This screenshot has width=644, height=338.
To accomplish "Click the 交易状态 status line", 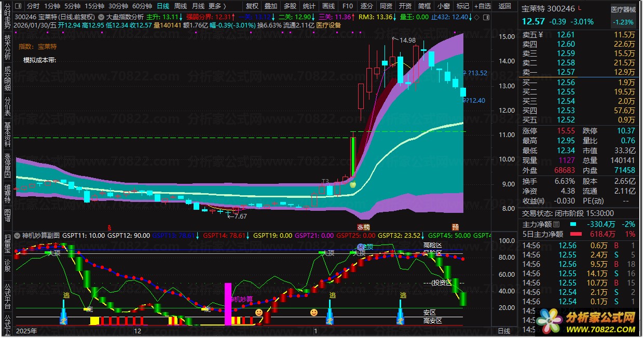I will click(x=568, y=213).
